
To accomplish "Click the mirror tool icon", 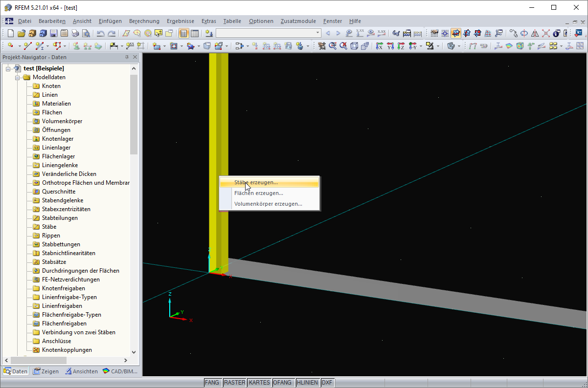I will [x=535, y=33].
